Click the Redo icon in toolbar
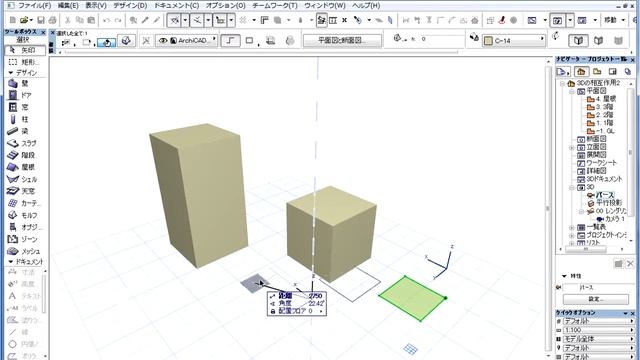 (118, 20)
